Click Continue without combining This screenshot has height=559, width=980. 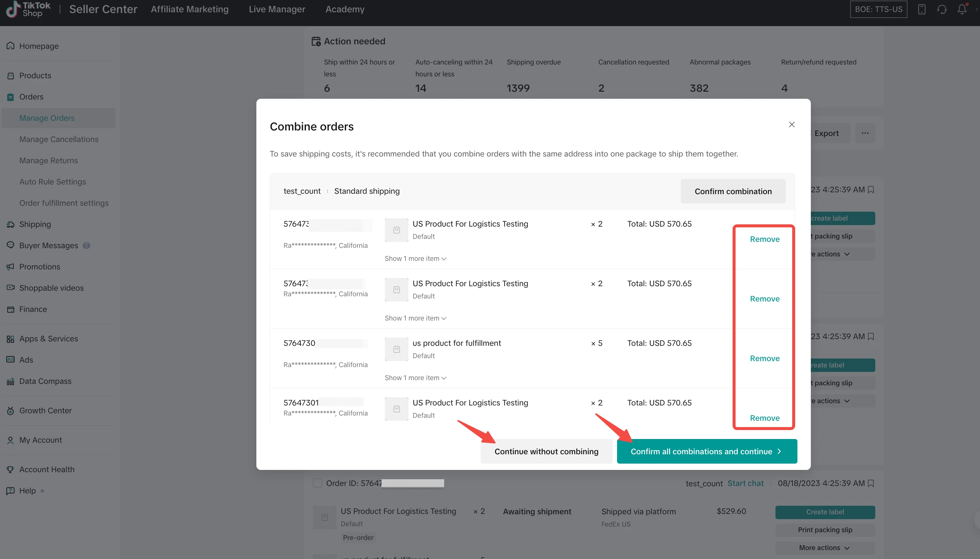(x=546, y=451)
